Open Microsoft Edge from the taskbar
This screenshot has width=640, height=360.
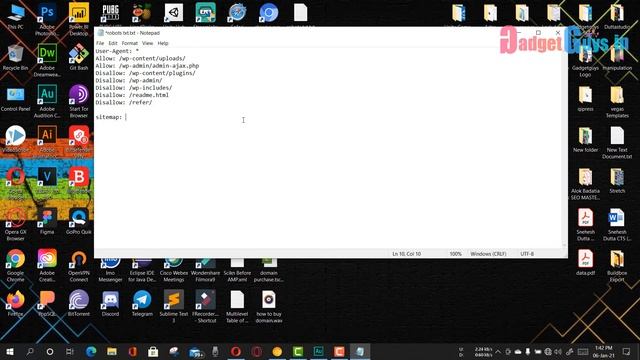(x=91, y=351)
